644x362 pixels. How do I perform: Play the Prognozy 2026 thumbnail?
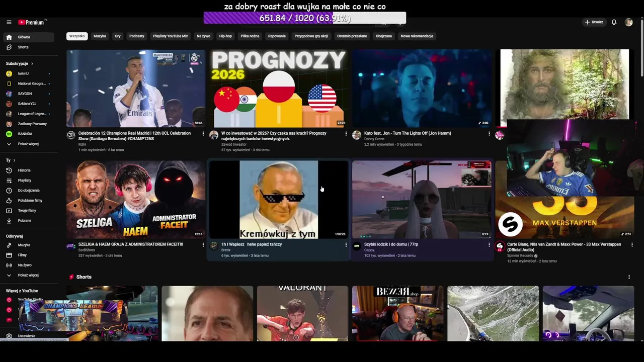[279, 88]
